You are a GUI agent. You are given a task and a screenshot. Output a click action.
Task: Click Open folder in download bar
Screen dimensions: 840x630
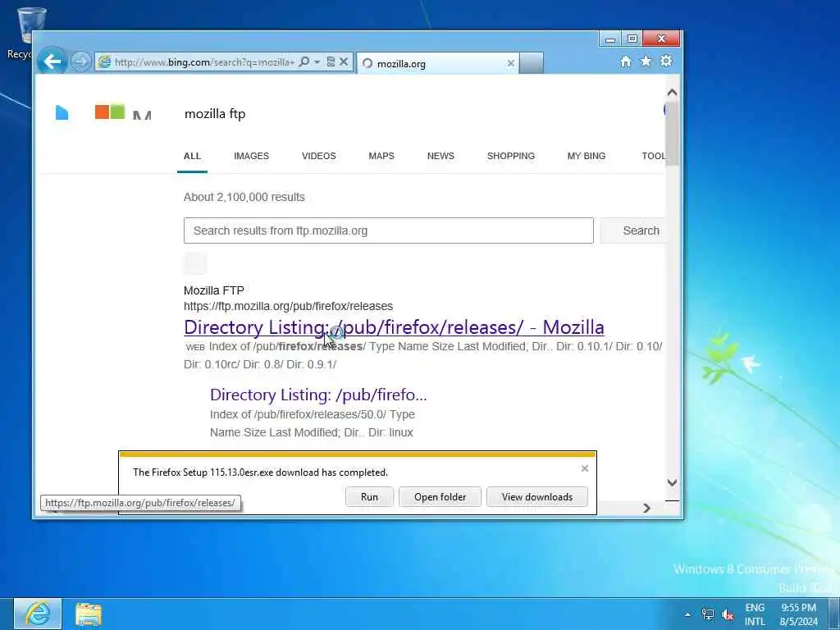click(x=440, y=496)
